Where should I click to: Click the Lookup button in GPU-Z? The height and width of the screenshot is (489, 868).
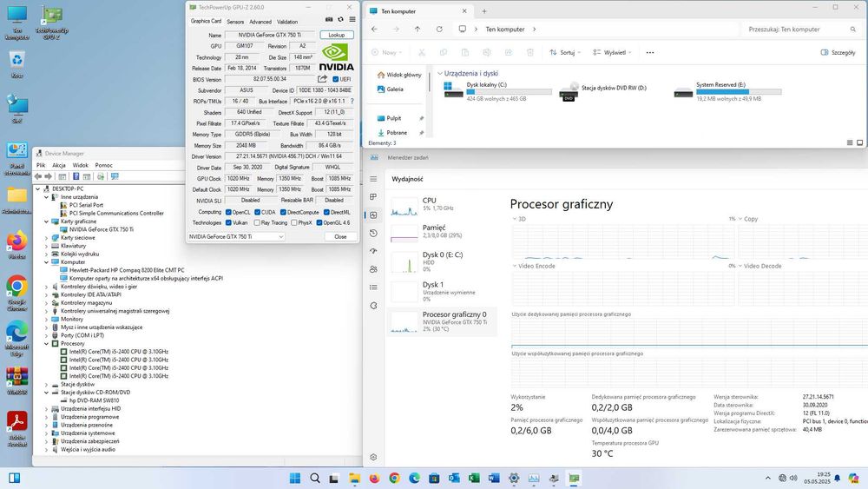pos(337,35)
